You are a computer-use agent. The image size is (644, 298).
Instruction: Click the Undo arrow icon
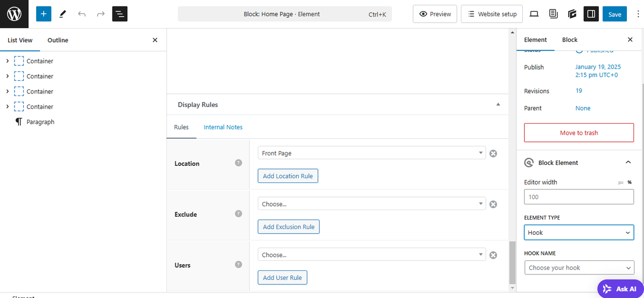coord(82,14)
